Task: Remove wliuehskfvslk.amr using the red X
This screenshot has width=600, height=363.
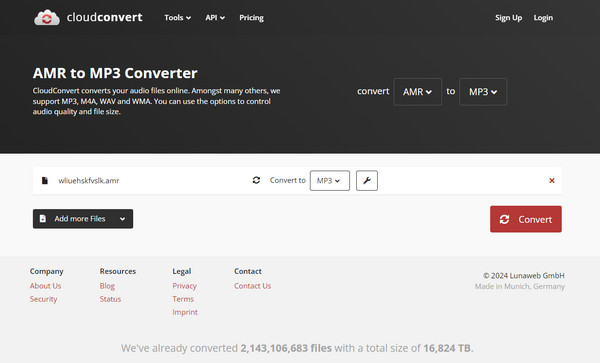Action: click(552, 181)
